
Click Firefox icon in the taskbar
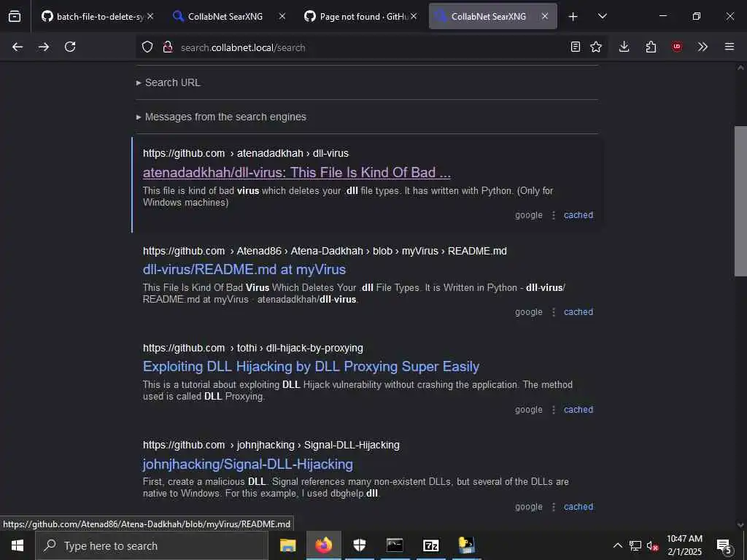[x=323, y=545]
